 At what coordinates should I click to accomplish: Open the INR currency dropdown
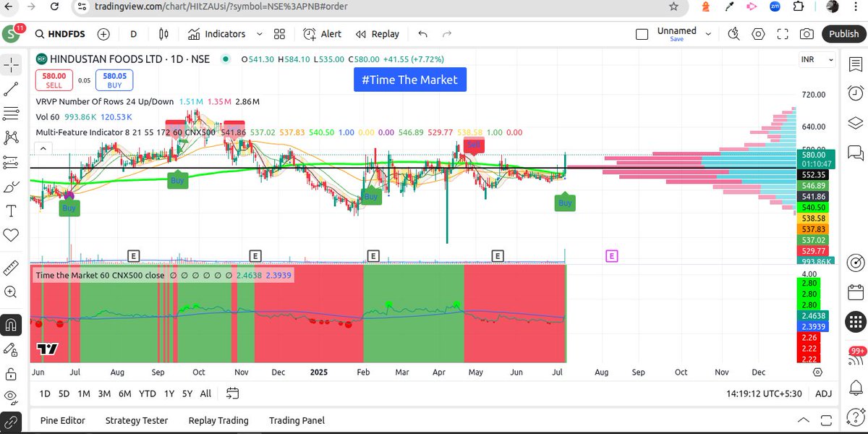click(817, 60)
